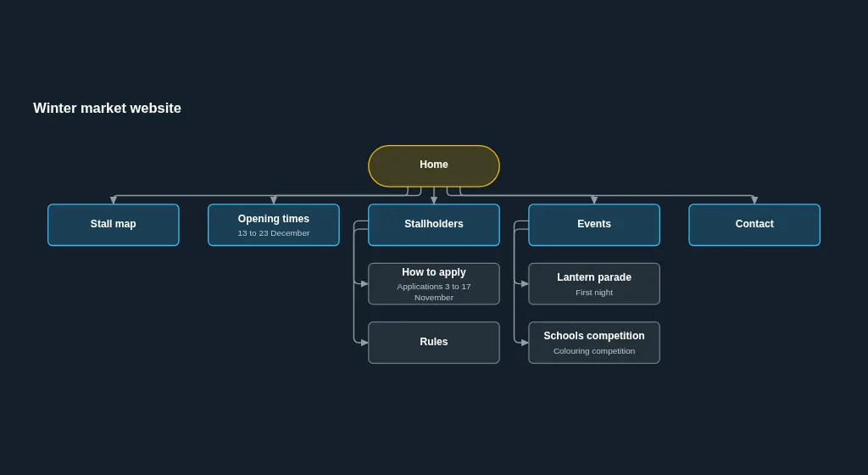Click the arrowhead pointing into Schools competition
The image size is (868, 475).
tap(524, 343)
